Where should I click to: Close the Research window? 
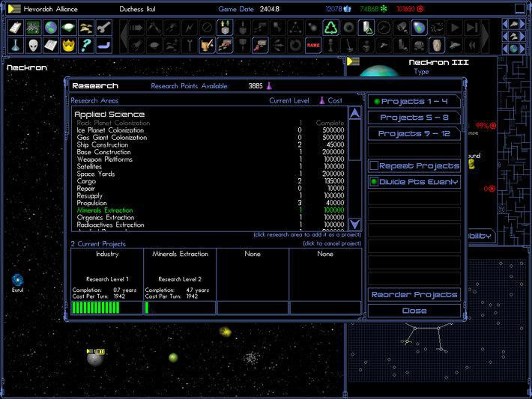pyautogui.click(x=414, y=311)
